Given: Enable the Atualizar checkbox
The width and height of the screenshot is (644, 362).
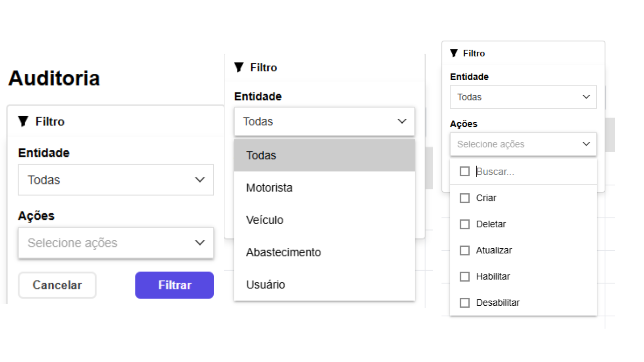Looking at the screenshot, I should click(465, 250).
